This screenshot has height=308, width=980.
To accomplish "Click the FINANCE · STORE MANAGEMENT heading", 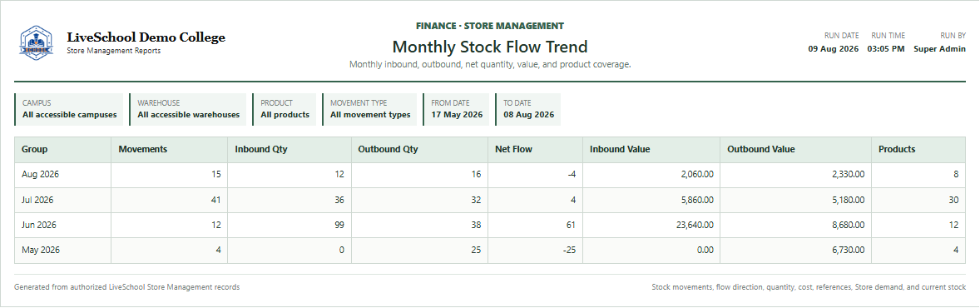I will [x=490, y=27].
